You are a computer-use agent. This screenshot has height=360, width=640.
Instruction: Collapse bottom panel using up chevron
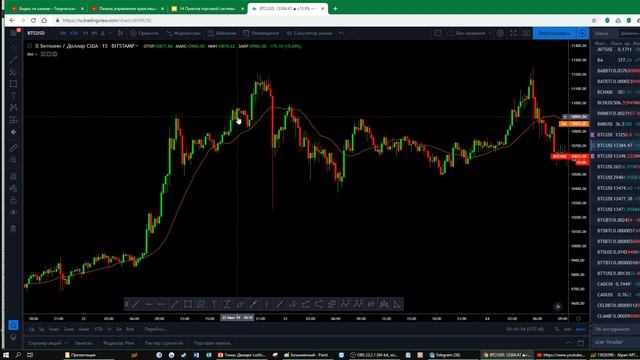pos(569,343)
